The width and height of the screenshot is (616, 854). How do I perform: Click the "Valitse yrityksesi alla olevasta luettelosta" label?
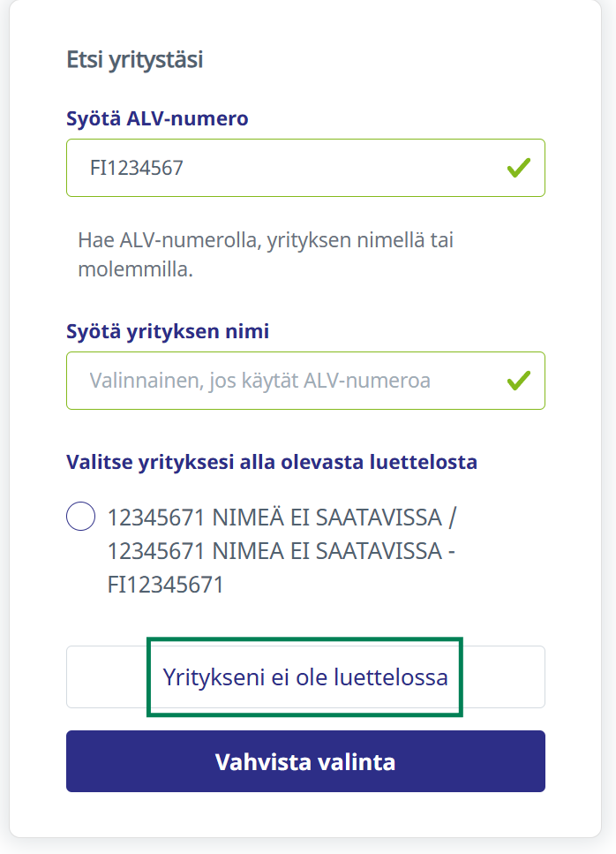pyautogui.click(x=272, y=461)
